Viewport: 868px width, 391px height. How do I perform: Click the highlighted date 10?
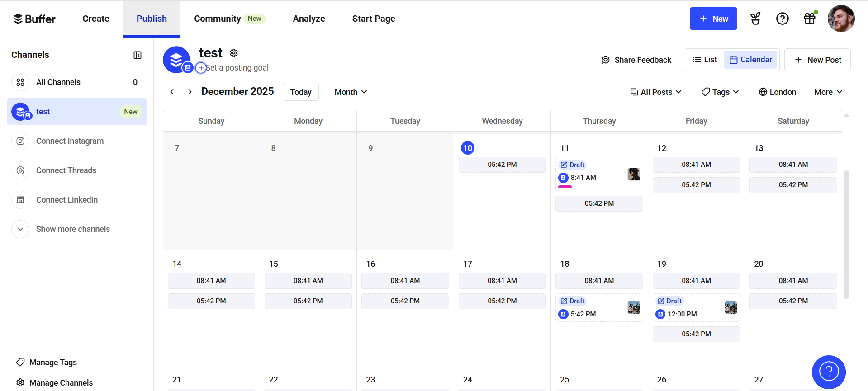(x=468, y=148)
